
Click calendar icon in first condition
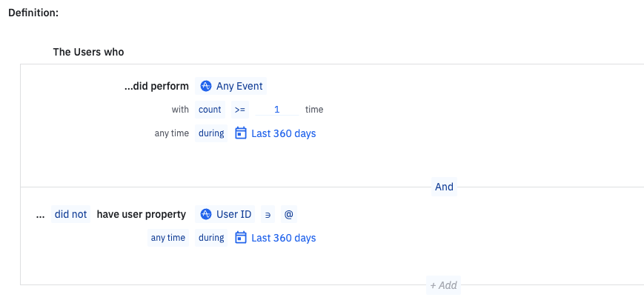click(241, 133)
